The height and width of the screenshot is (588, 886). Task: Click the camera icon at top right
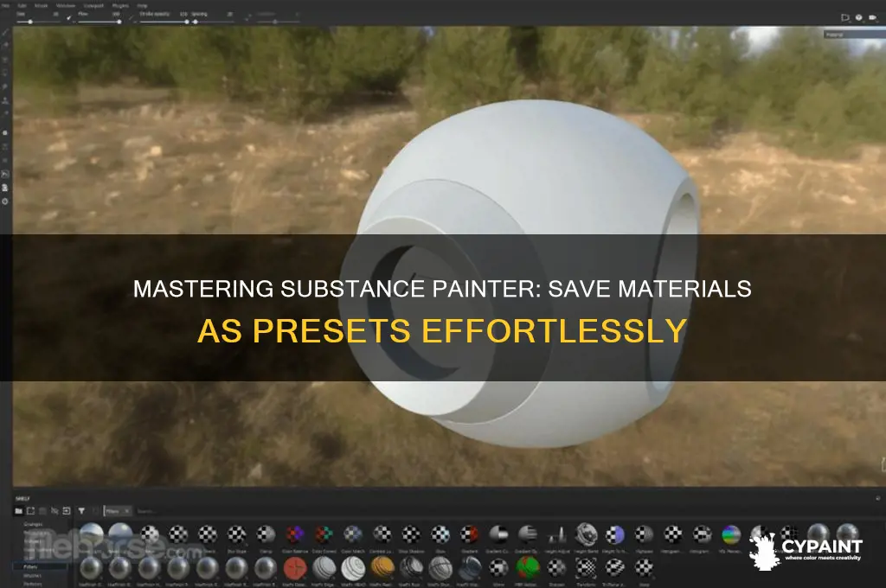[873, 17]
